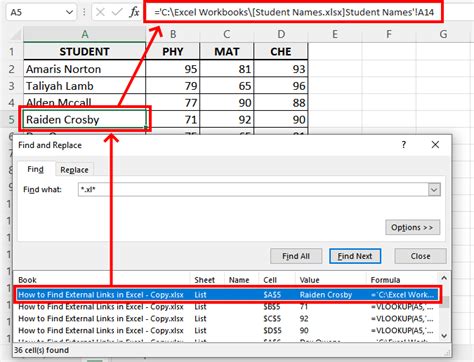The width and height of the screenshot is (474, 362).
Task: Click the CHE header cell
Action: coord(281,52)
